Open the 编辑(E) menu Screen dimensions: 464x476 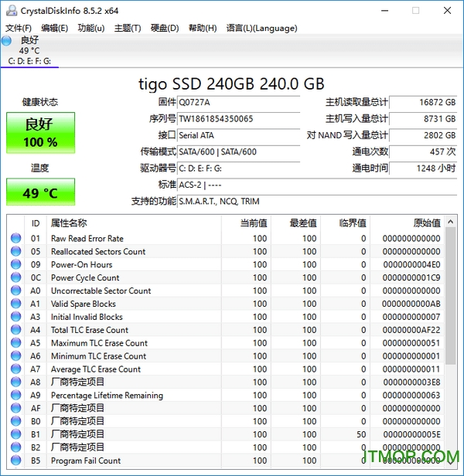[54, 29]
